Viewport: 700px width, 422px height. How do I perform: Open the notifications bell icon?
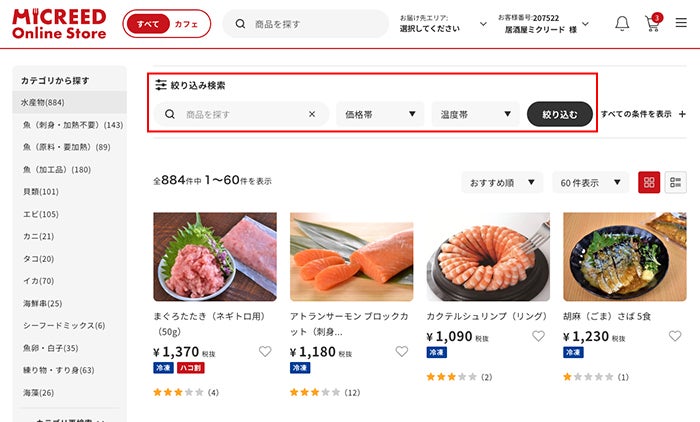(x=622, y=23)
